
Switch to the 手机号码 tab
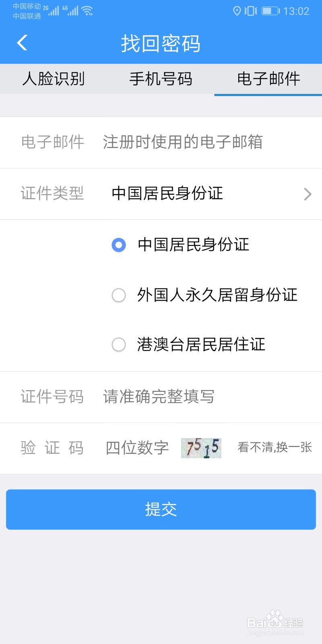point(161,79)
